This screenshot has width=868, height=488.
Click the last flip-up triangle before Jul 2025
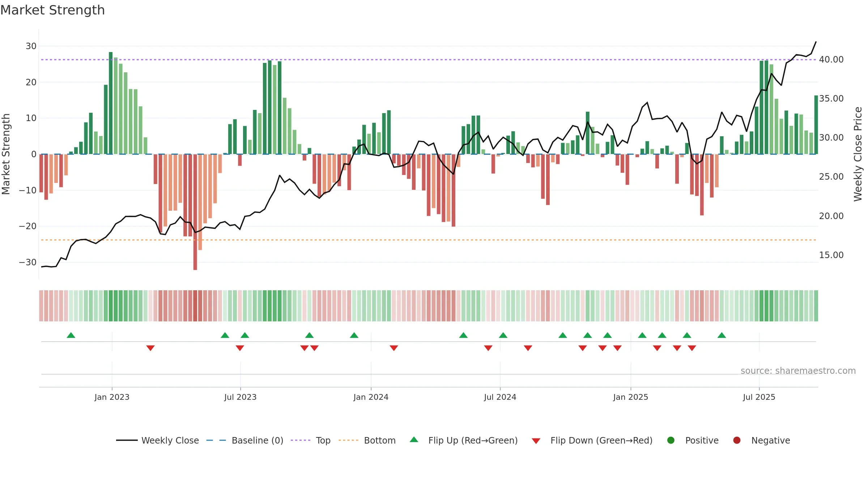(722, 335)
